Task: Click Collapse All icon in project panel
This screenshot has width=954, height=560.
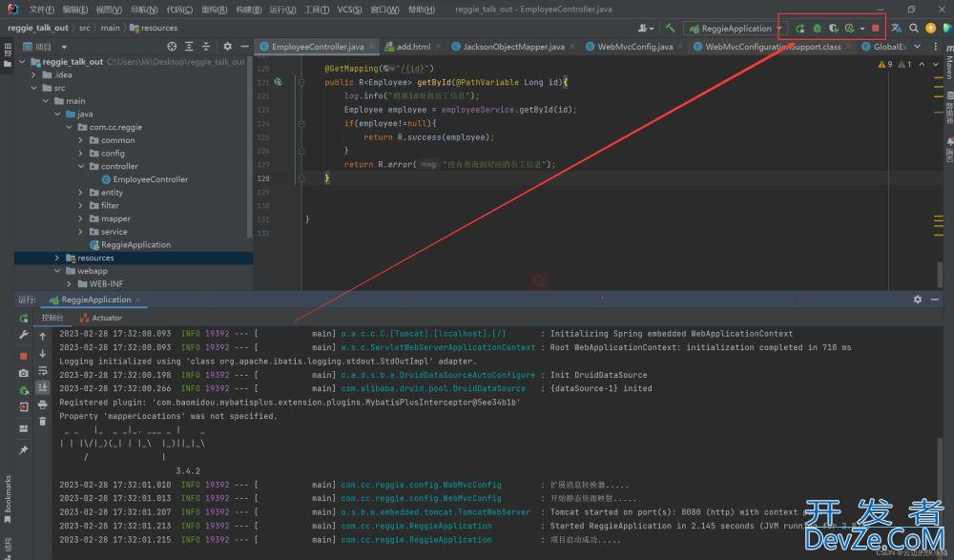Action: [x=206, y=46]
